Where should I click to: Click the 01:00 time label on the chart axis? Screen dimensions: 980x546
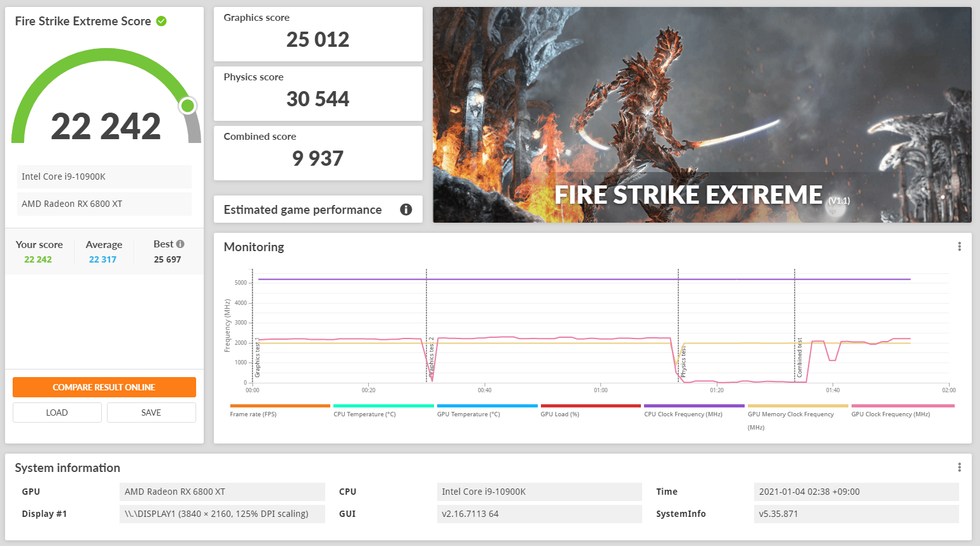point(600,390)
